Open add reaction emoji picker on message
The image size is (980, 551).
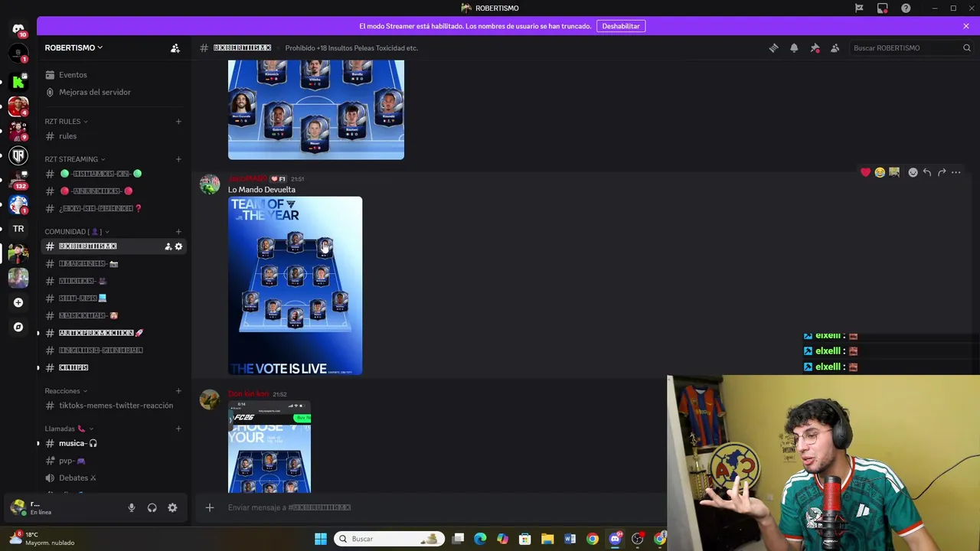point(913,173)
